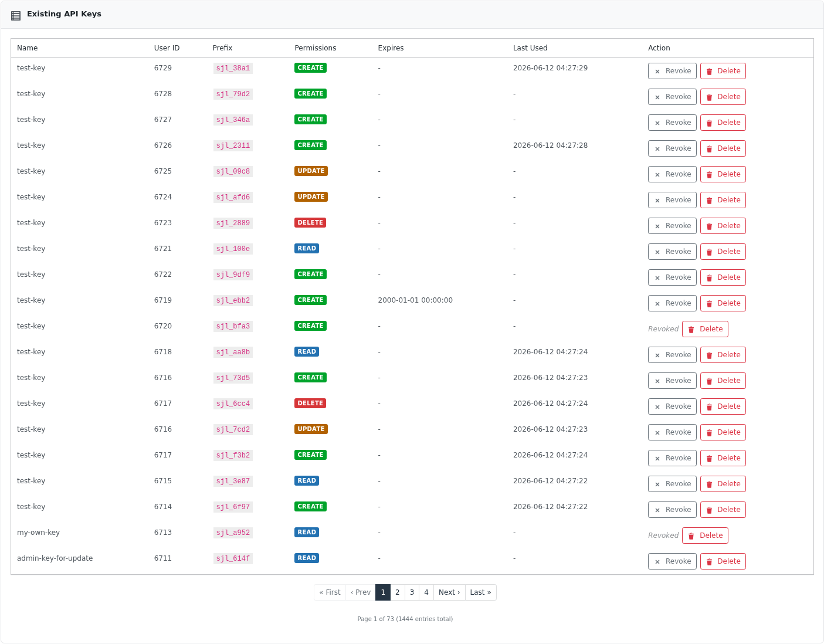Click the x icon to revoke sjl_2311
Image resolution: width=824 pixels, height=644 pixels.
657,149
